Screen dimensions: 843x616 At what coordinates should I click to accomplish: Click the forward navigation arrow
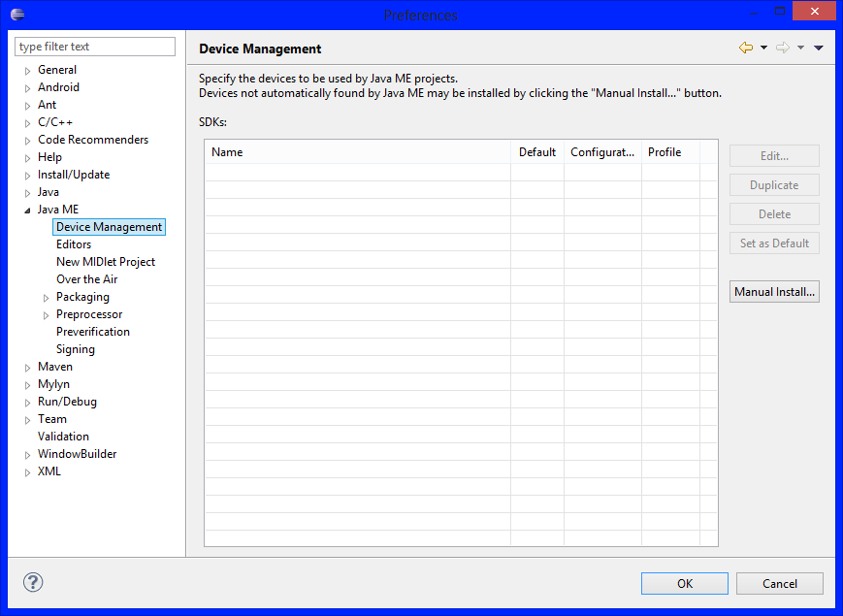click(x=782, y=48)
